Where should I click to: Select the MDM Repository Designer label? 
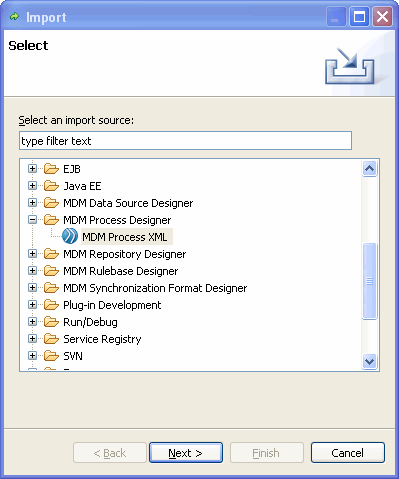[125, 254]
